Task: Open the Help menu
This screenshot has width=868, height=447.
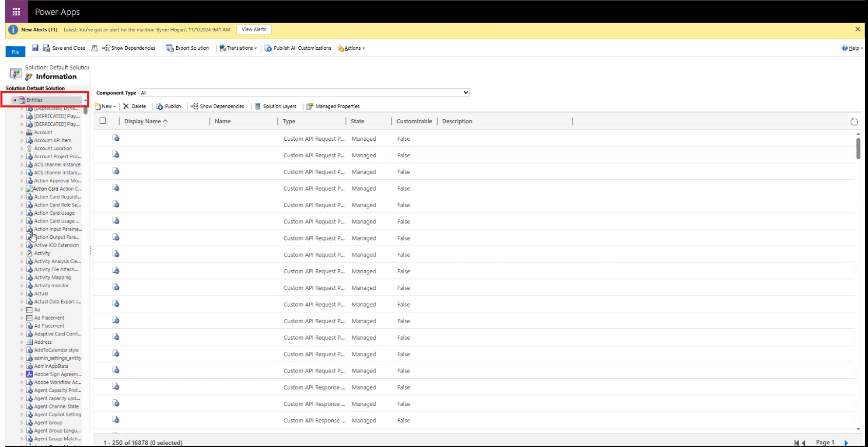Action: 852,48
